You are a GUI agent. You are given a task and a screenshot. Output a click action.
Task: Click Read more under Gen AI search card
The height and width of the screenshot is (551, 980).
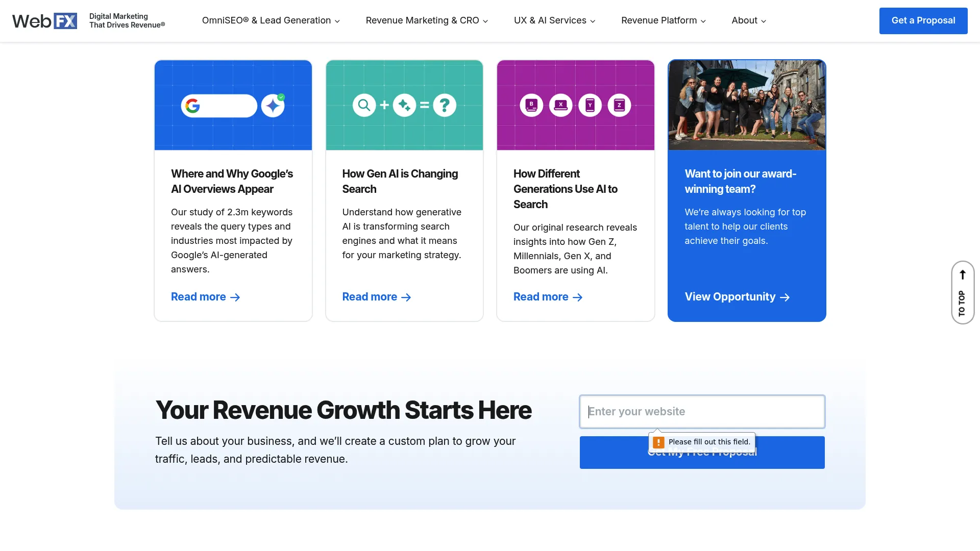(369, 297)
